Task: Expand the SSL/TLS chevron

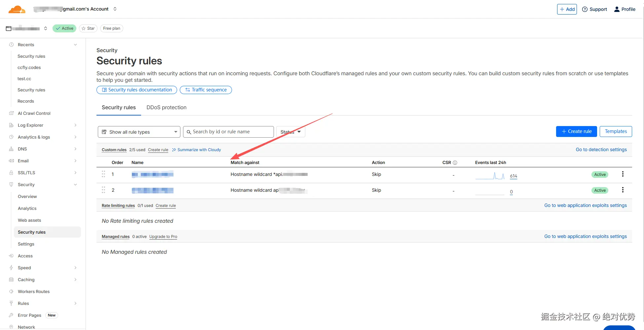Action: pos(75,173)
